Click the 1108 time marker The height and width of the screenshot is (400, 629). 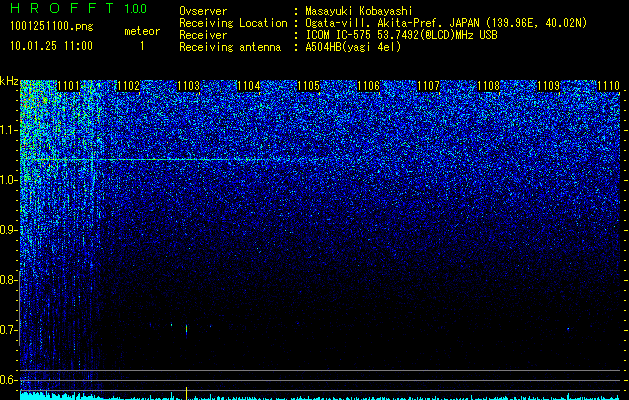point(489,86)
